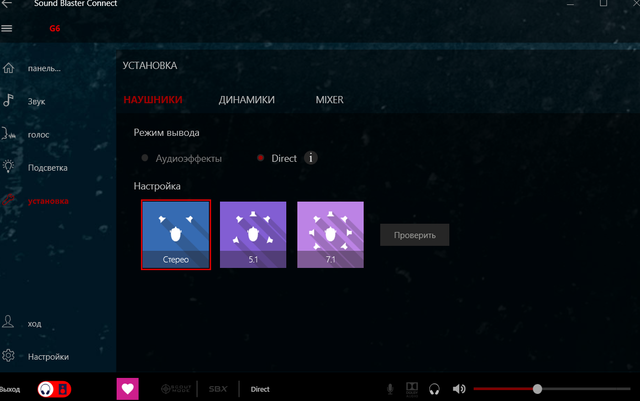Open the Звук music note icon
The image size is (640, 401).
point(8,100)
